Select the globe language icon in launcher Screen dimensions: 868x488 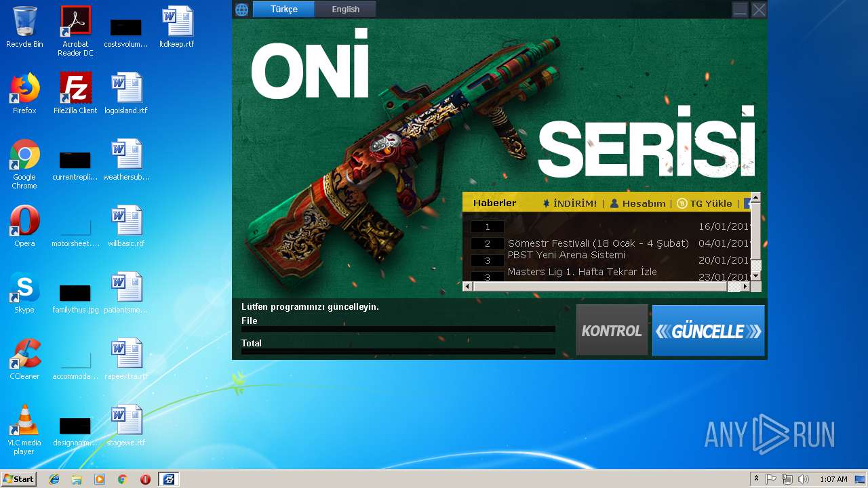coord(241,9)
